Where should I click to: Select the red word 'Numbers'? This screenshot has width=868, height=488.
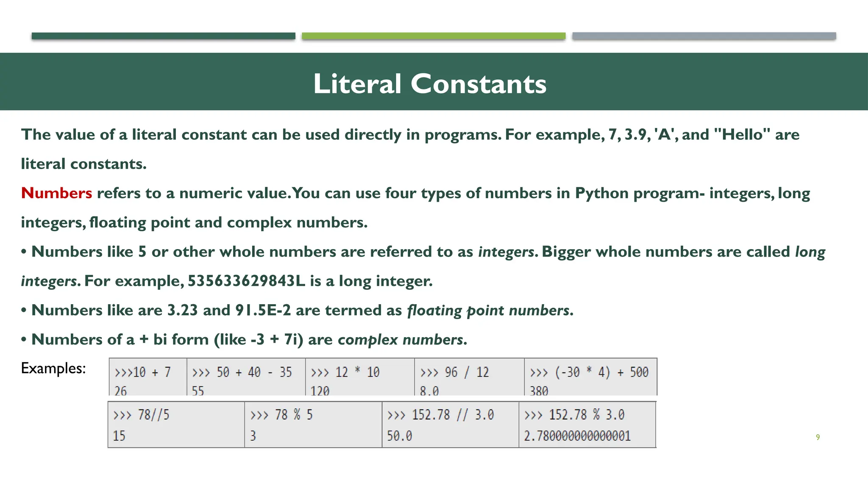(x=57, y=193)
